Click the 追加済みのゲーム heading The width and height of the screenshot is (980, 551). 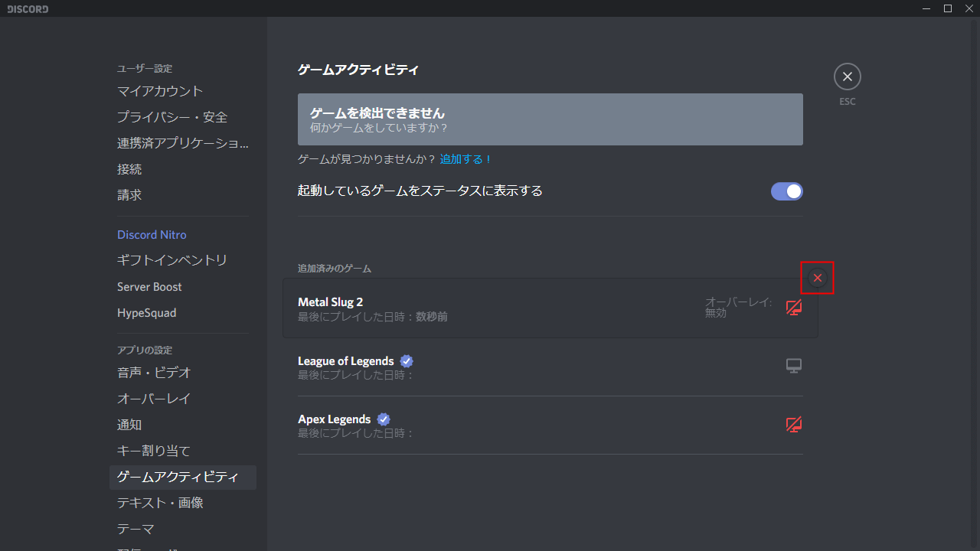pos(335,269)
